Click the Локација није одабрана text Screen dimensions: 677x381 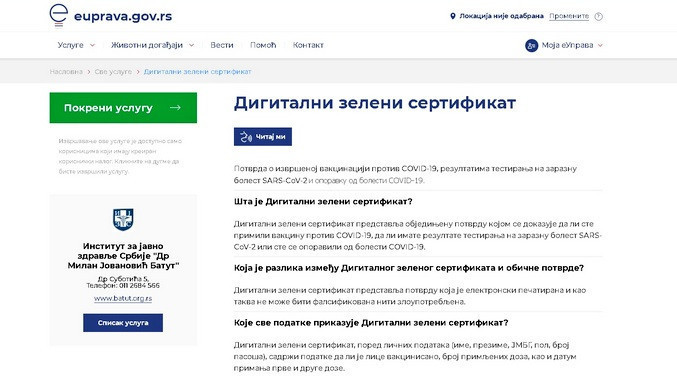[x=501, y=16]
